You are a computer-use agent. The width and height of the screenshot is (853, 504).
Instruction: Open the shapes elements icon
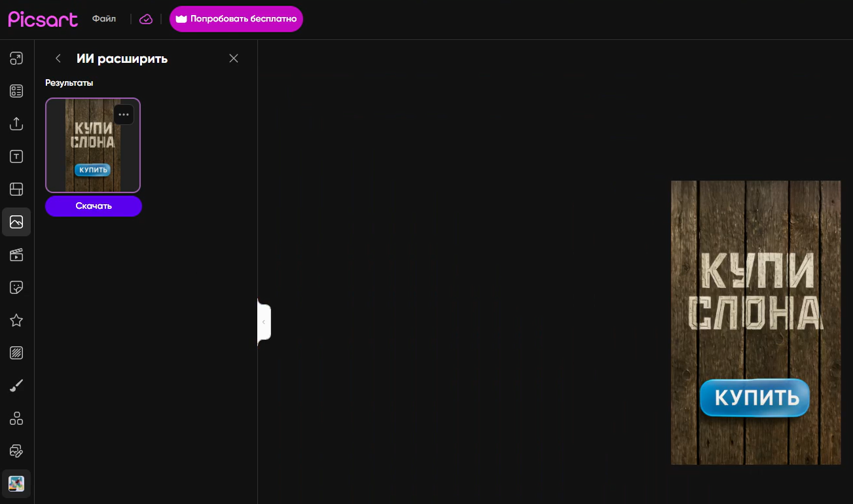click(x=16, y=418)
